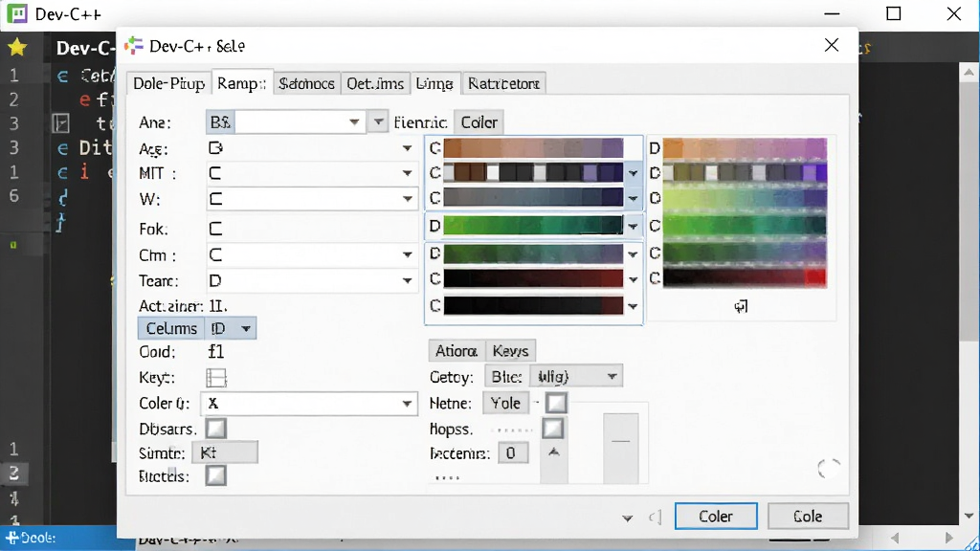980x551 pixels.
Task: Click the small down arrow left of Coler button
Action: 628,518
